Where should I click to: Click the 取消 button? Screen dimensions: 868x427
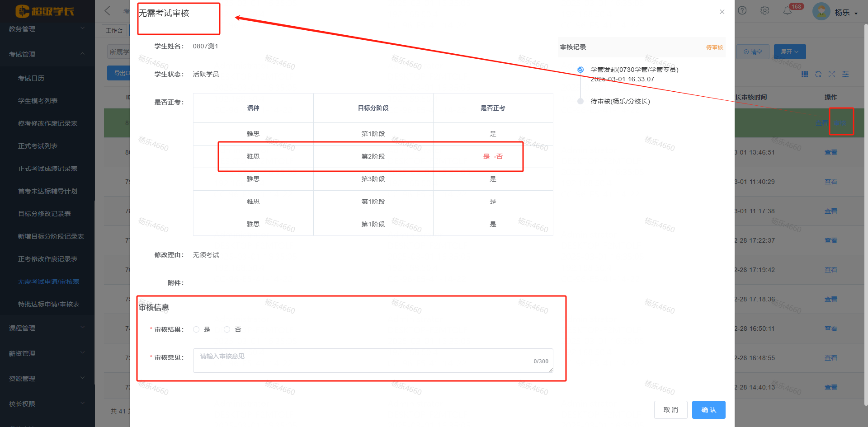click(670, 410)
